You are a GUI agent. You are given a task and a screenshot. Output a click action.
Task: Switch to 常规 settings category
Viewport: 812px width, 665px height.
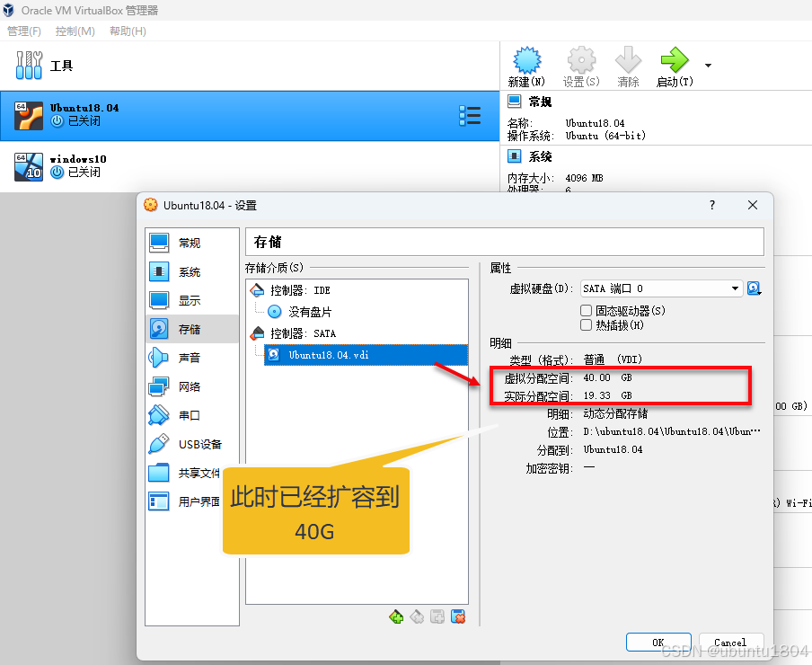click(192, 243)
